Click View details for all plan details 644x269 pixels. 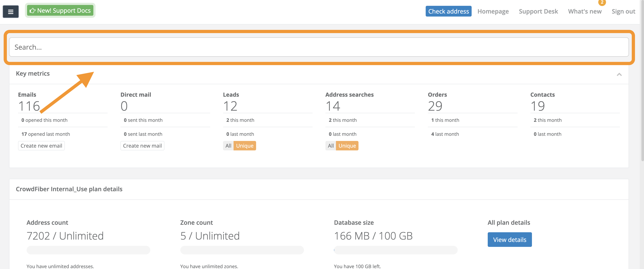(509, 240)
